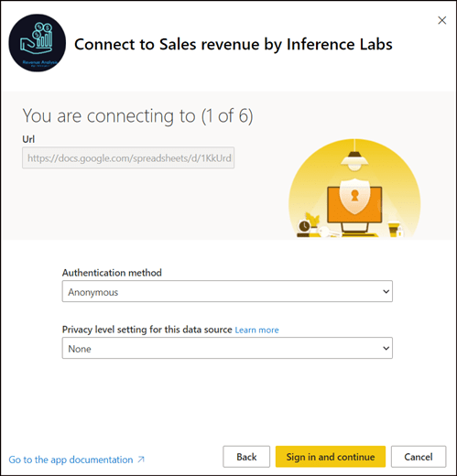Open the Go to the app documentation link
The width and height of the screenshot is (457, 476).
click(x=71, y=460)
